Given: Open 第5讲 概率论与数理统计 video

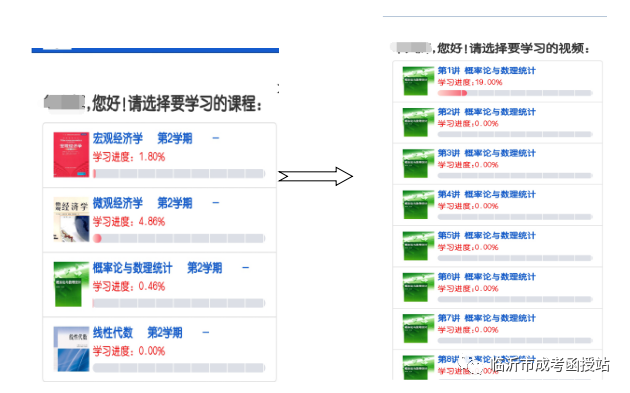Looking at the screenshot, I should point(487,235).
